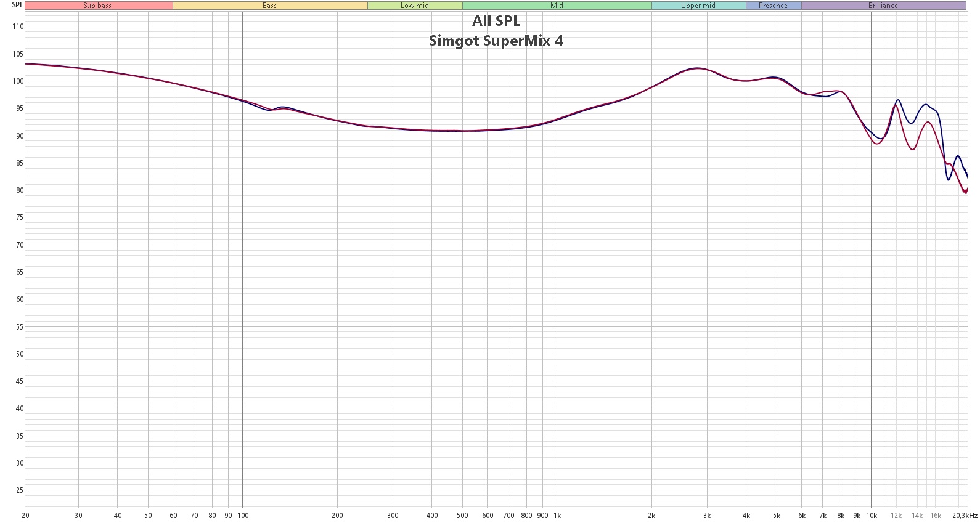
Task: Click the 80 Hz frequency axis label
Action: 212,516
